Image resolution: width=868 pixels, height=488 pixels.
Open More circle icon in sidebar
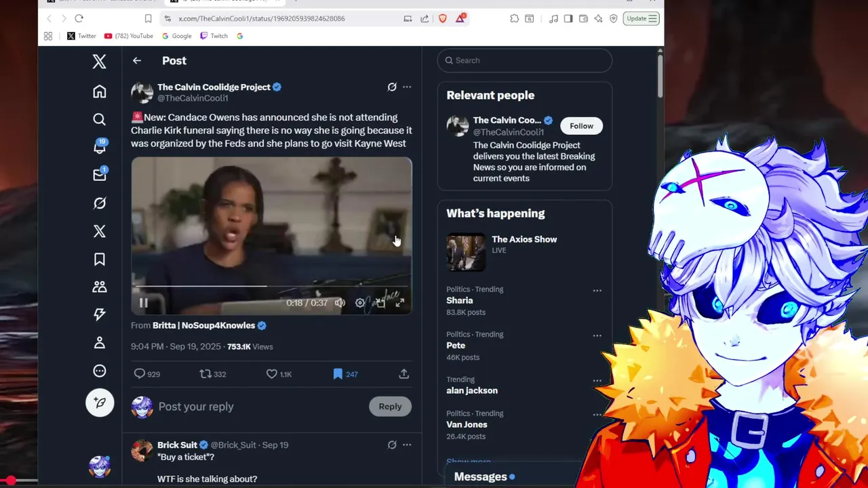[x=100, y=371]
